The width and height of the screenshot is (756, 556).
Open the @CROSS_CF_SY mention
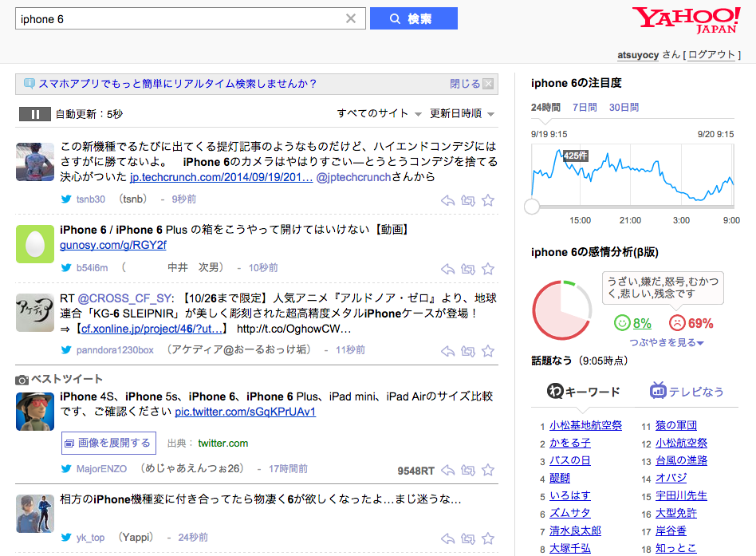coord(124,298)
